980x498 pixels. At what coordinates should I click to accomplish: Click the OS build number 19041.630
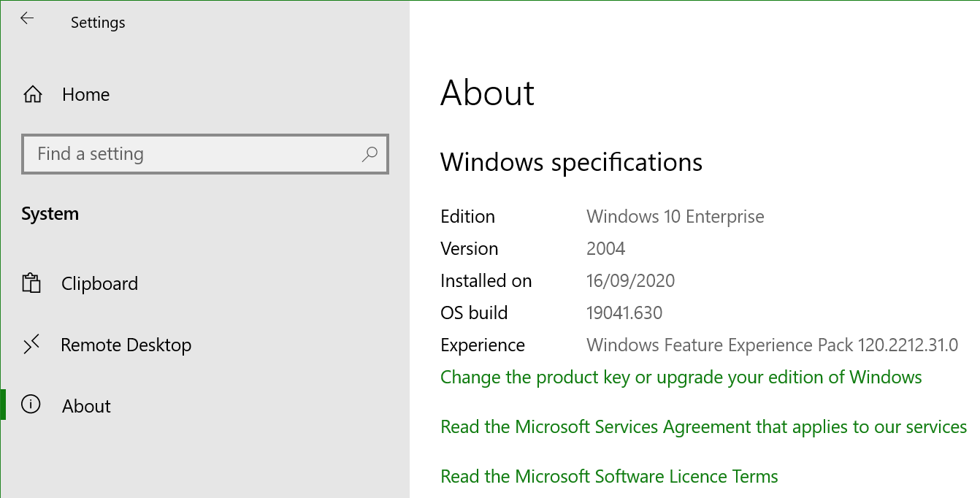pos(624,313)
